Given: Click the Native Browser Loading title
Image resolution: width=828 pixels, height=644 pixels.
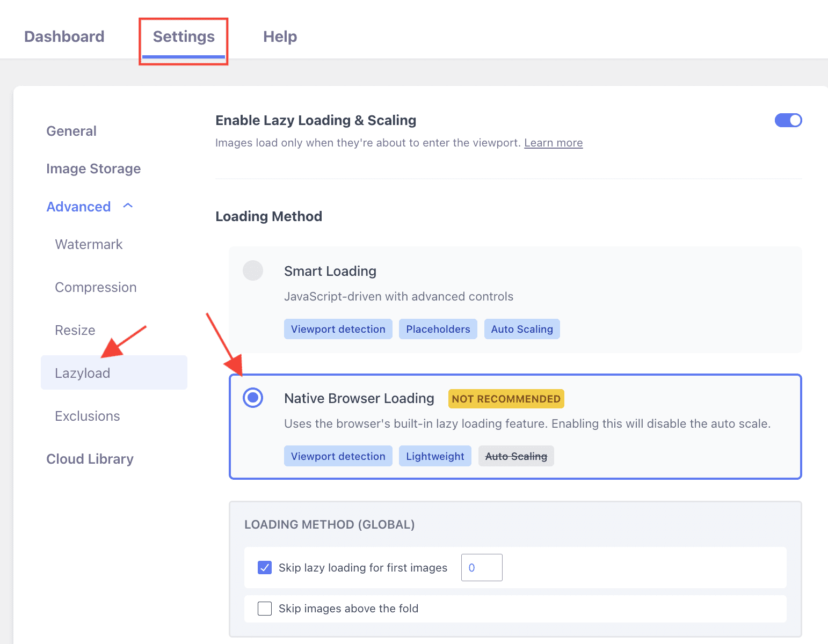Looking at the screenshot, I should (359, 398).
